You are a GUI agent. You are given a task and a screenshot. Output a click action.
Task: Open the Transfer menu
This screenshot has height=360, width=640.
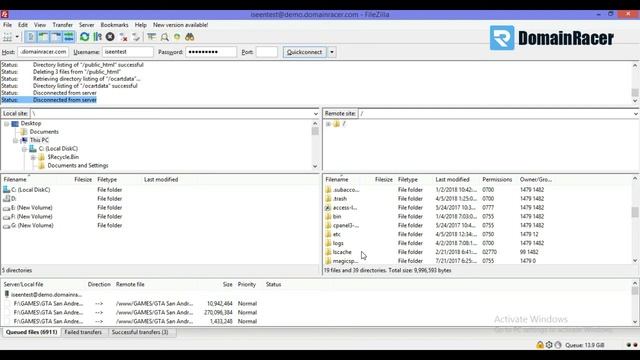(x=62, y=25)
